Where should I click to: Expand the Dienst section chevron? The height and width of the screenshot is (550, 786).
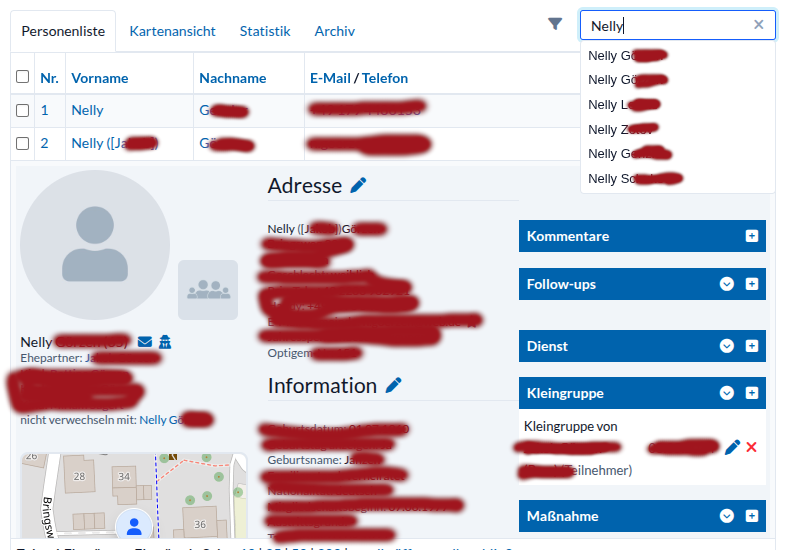[727, 346]
